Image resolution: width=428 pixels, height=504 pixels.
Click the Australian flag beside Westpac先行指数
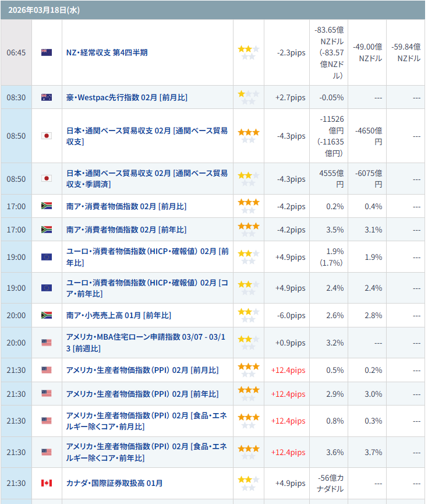pyautogui.click(x=47, y=97)
